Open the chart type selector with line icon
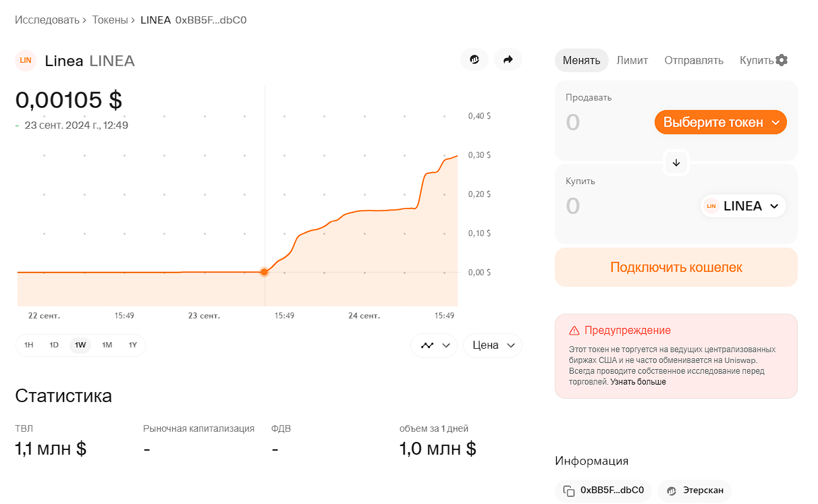This screenshot has width=818, height=504. [x=434, y=345]
